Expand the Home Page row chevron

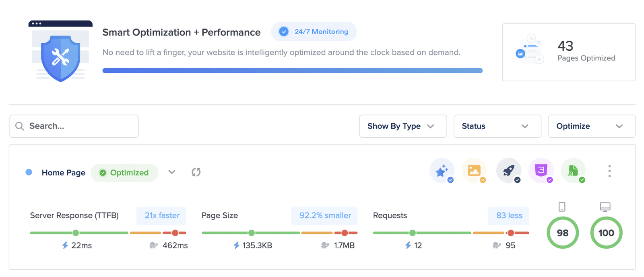click(172, 172)
